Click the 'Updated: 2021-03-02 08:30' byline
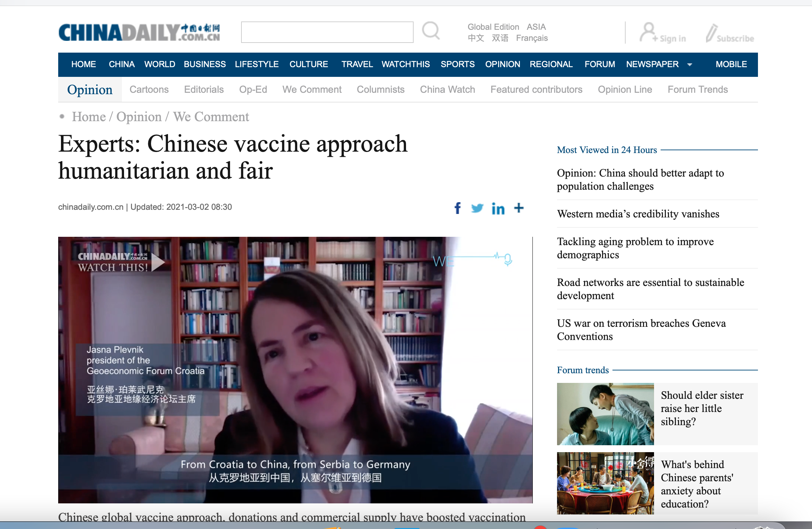The width and height of the screenshot is (812, 529). click(x=181, y=207)
